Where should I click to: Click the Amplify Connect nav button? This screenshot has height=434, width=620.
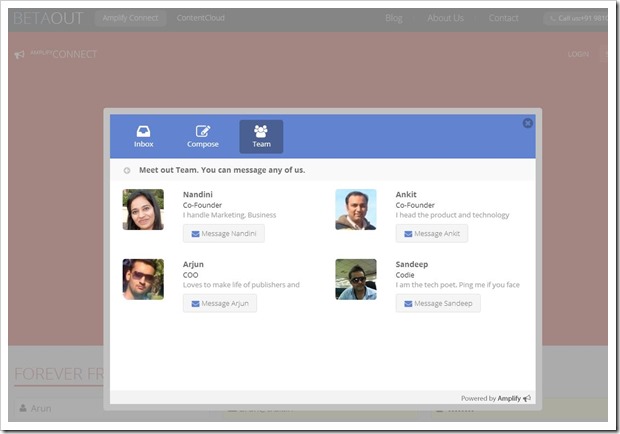[x=131, y=18]
